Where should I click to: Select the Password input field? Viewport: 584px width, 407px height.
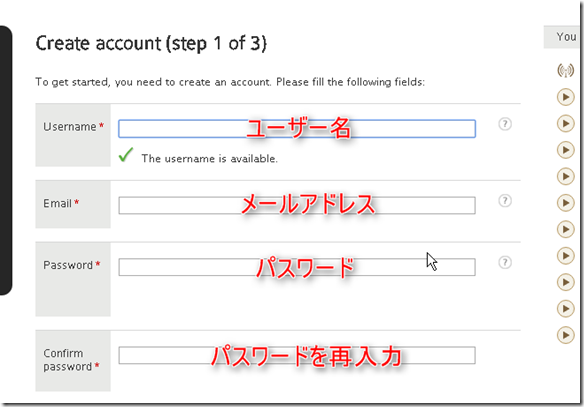(x=297, y=267)
